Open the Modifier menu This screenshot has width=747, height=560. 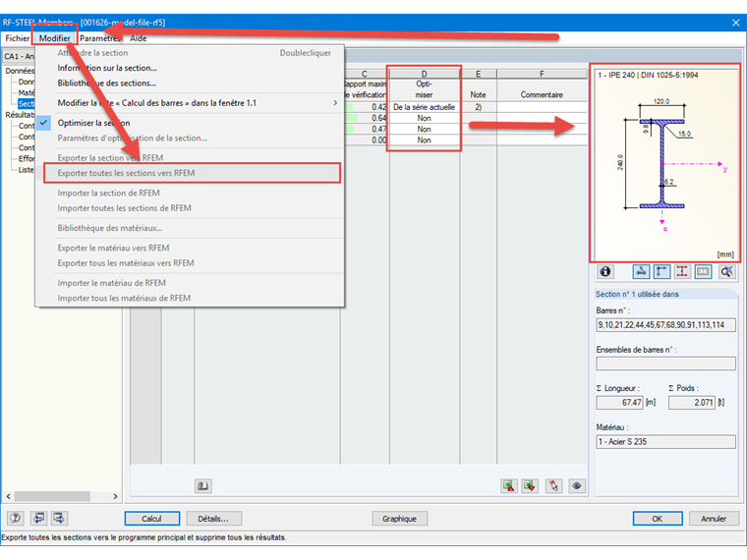[54, 38]
